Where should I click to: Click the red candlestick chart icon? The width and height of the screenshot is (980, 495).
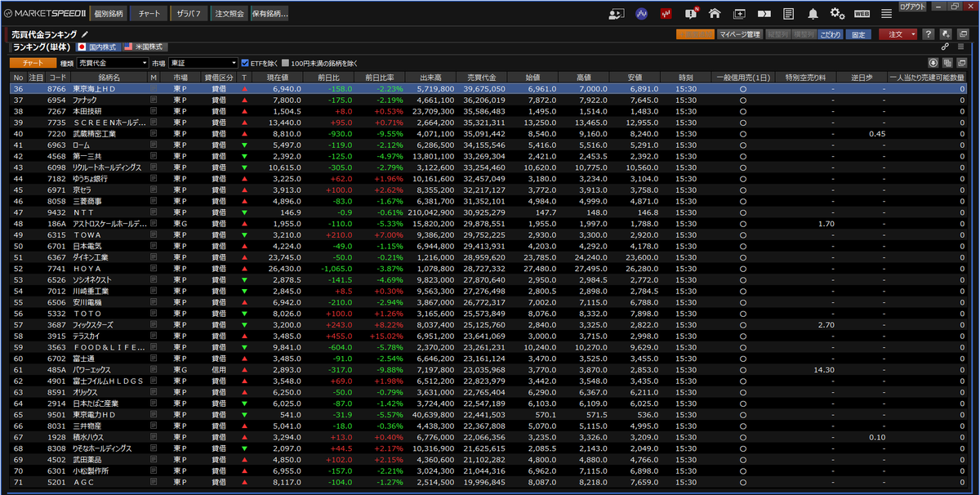[666, 14]
